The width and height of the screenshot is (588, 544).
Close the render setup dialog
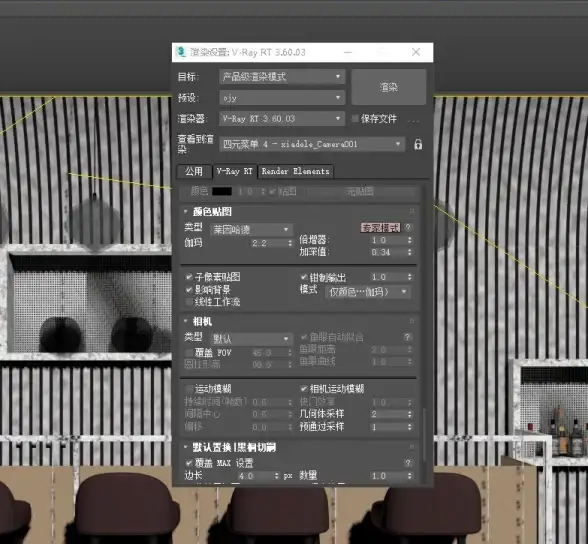pyautogui.click(x=416, y=52)
